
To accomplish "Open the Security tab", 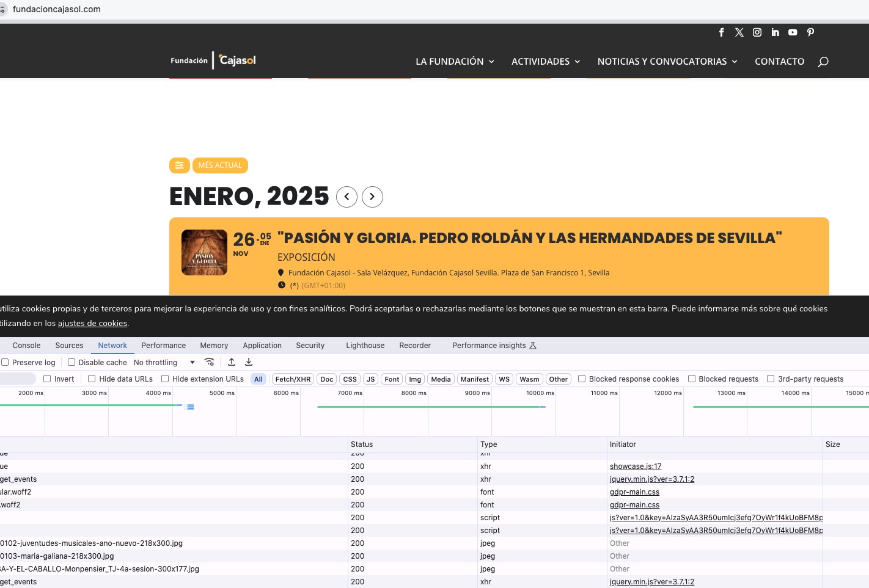I will (310, 346).
